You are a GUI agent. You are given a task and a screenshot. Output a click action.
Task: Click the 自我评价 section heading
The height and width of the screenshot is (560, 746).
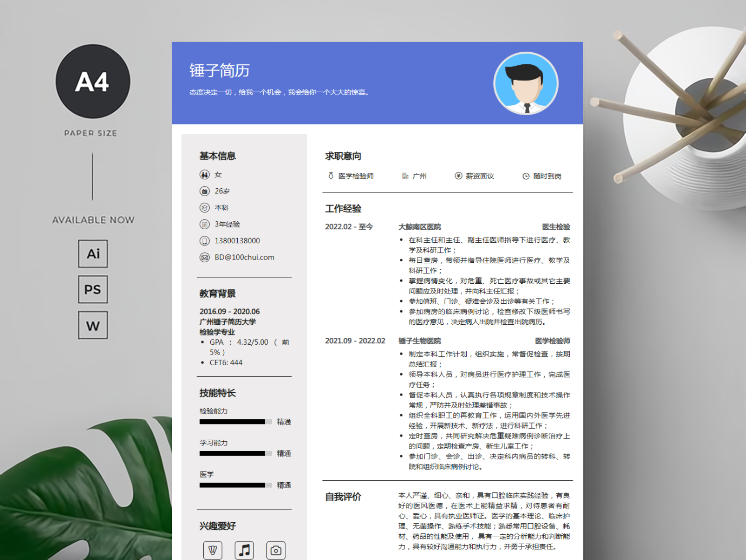coord(343,497)
